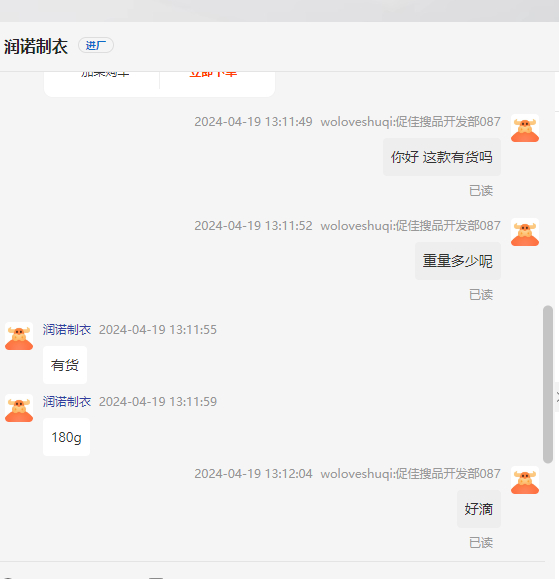
Task: Click the avatar beside the 13:11:49 message
Action: pyautogui.click(x=525, y=128)
